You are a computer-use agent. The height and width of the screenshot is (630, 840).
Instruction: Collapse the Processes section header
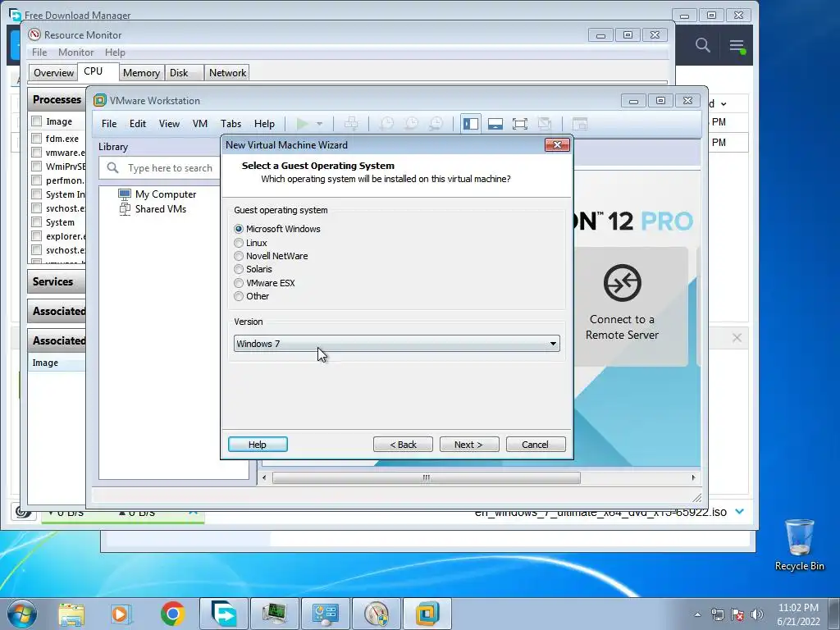(x=57, y=99)
